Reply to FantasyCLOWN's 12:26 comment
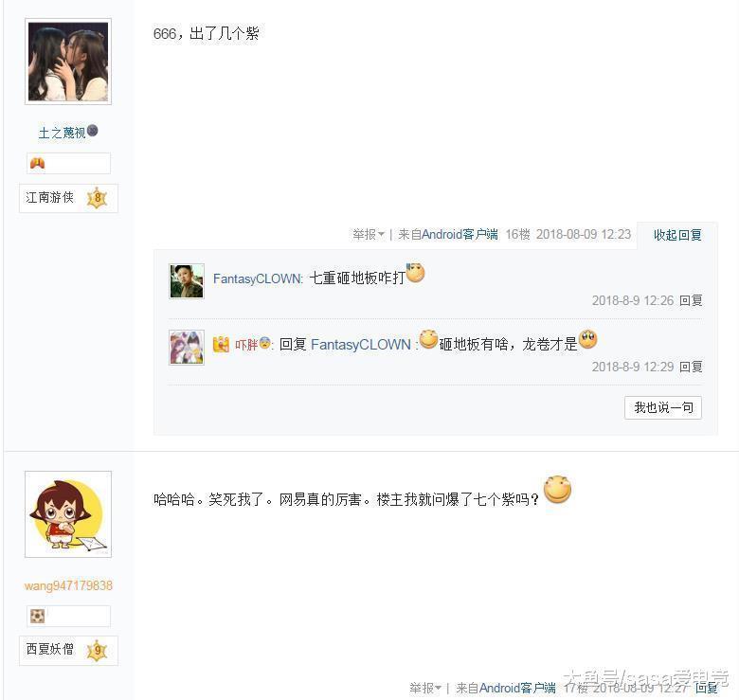 tap(691, 300)
